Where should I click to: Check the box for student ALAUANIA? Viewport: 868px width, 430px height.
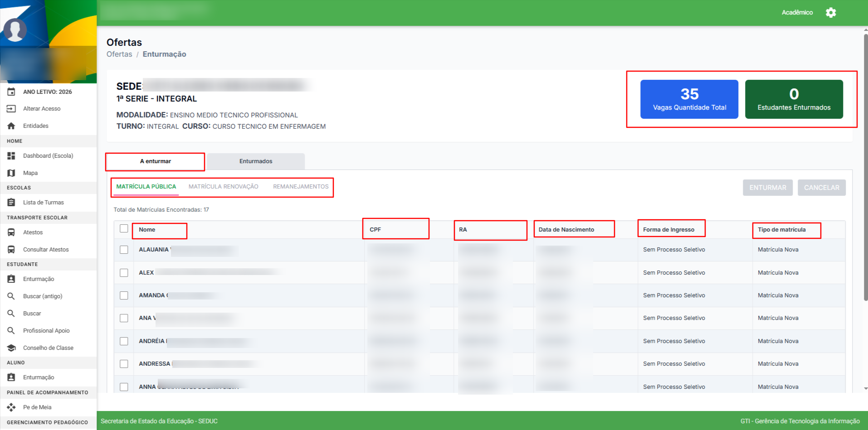coord(124,250)
